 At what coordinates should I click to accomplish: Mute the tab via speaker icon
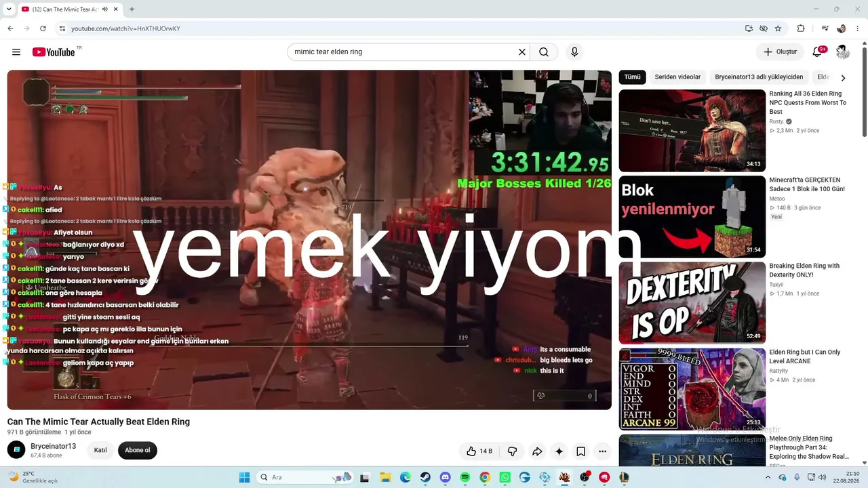(x=104, y=9)
